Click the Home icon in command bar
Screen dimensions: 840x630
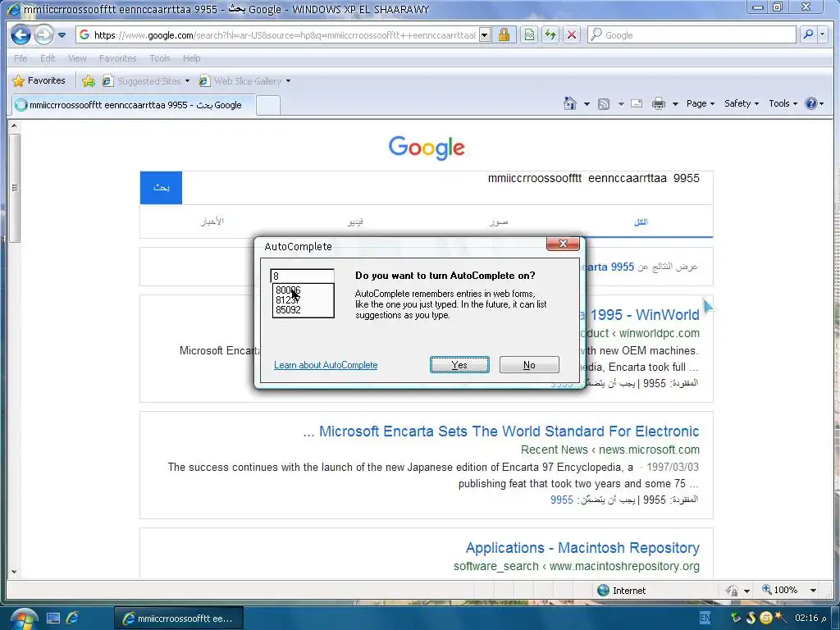click(x=570, y=103)
